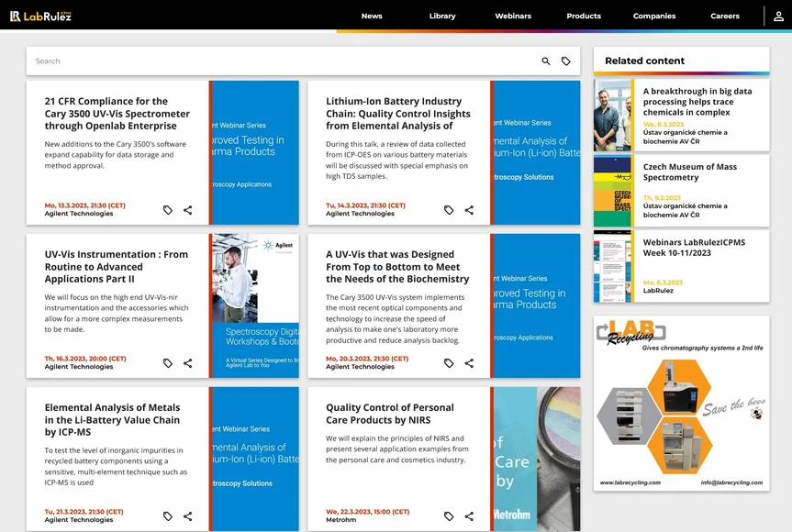Share the UV-Vis Instrumentation Part II webinar
The height and width of the screenshot is (532, 792).
click(188, 363)
